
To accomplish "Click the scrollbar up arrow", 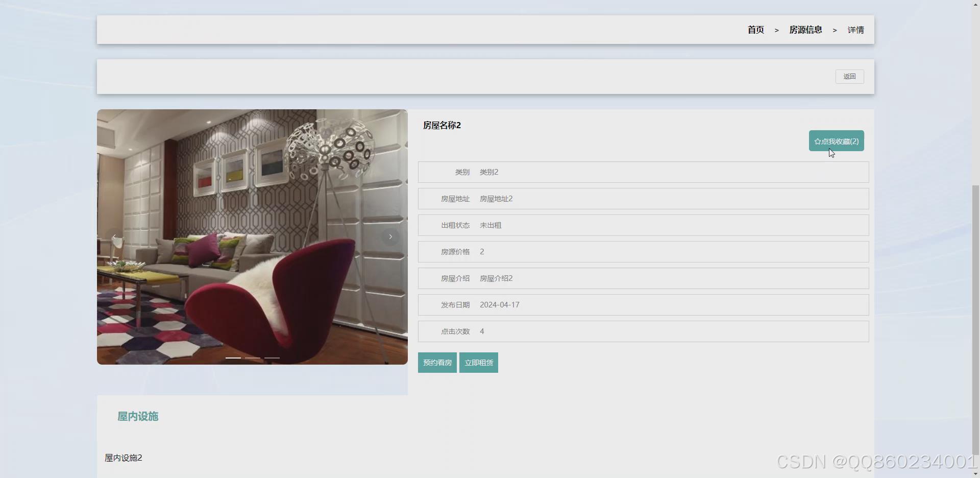I will tap(975, 4).
